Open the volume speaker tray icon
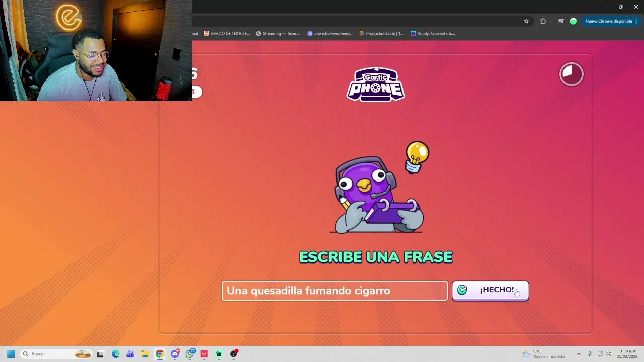Screen dimensions: 644x362 [x=608, y=354]
